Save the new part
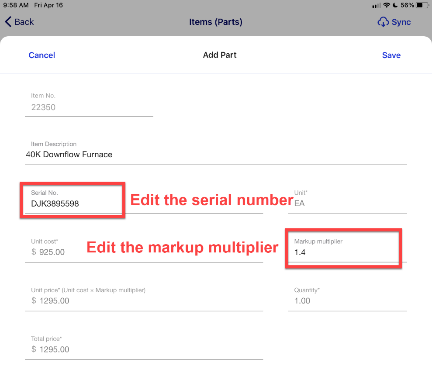432x374 pixels. pyautogui.click(x=391, y=55)
